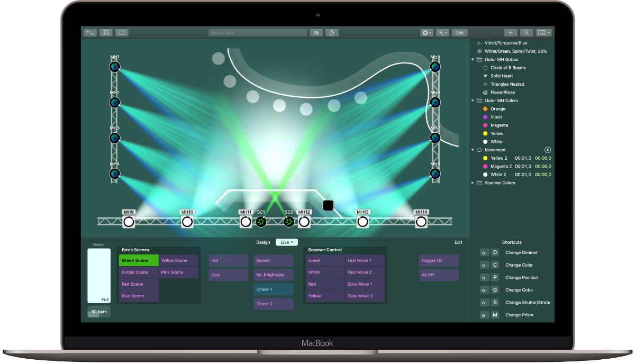Select the SC1 scanner fixture icon
The width and height of the screenshot is (635, 364).
click(261, 222)
